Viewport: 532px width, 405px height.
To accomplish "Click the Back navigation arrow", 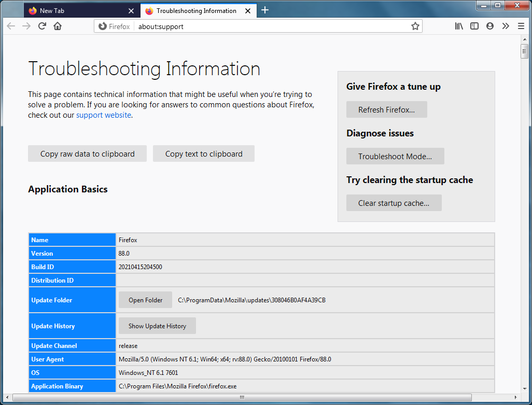I will pyautogui.click(x=11, y=26).
